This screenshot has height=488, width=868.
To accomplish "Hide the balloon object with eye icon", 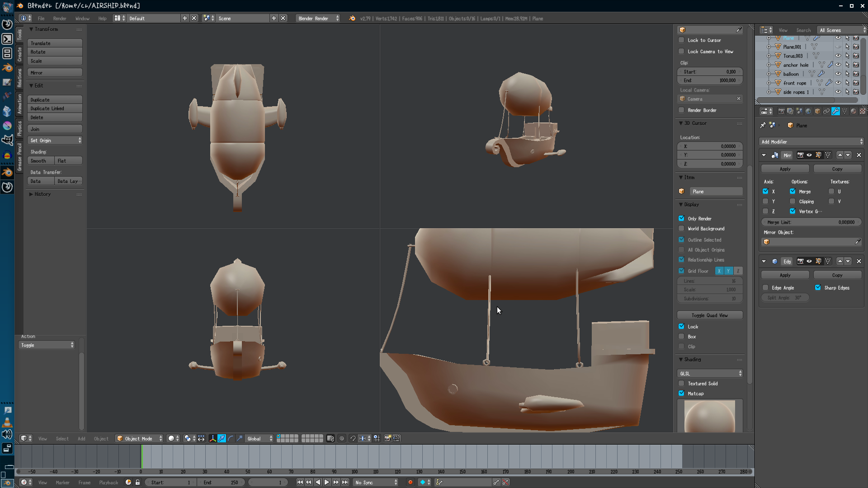I will coord(838,74).
